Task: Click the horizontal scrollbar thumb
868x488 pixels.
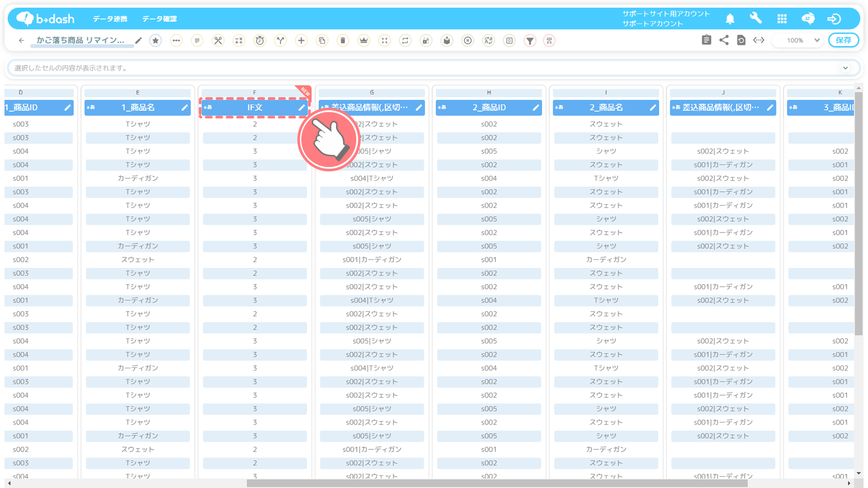Action: click(x=497, y=483)
